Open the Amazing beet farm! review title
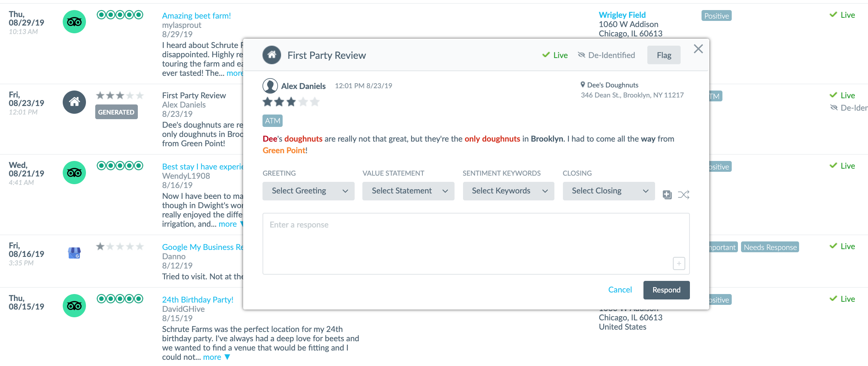This screenshot has height=366, width=868. pos(196,16)
